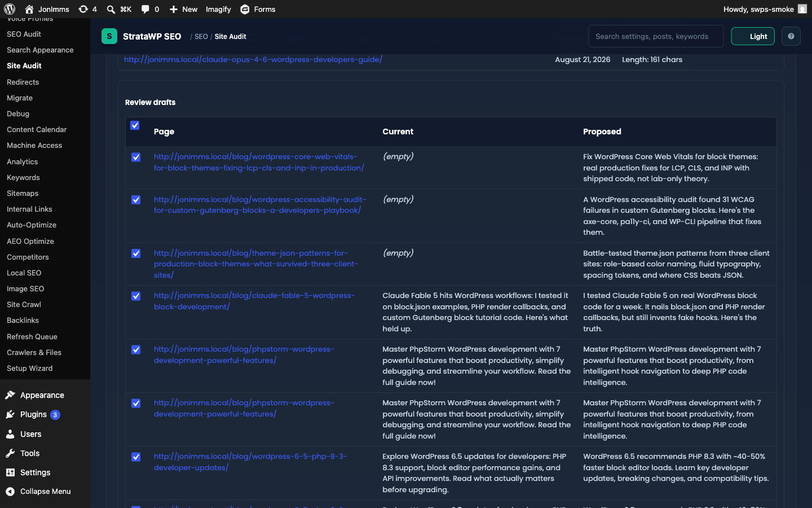Open the Settings admin menu
Viewport: 812px width, 508px height.
(x=35, y=472)
